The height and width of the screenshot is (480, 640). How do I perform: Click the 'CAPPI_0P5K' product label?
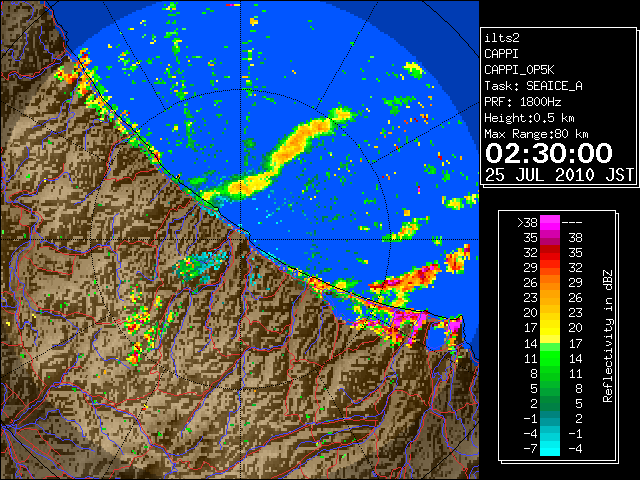519,70
